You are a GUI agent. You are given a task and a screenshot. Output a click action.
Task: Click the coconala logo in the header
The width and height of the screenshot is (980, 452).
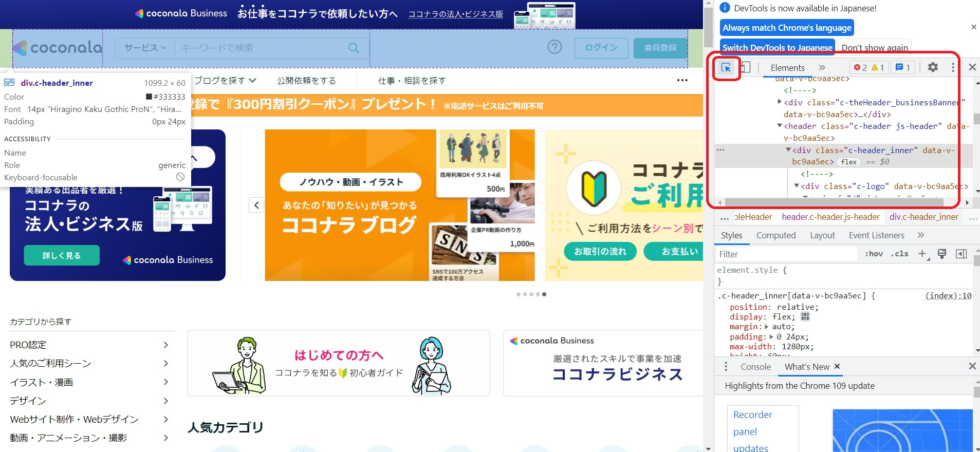pyautogui.click(x=58, y=48)
